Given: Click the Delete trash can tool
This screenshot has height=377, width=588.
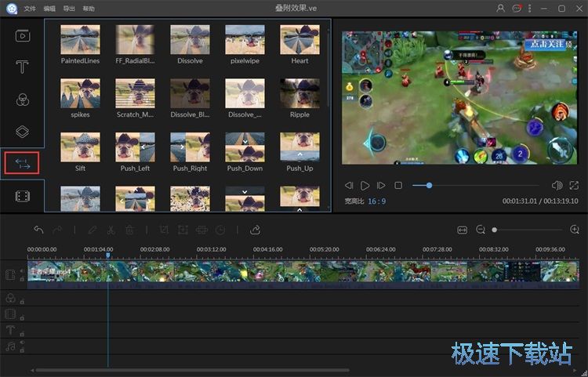Looking at the screenshot, I should coord(129,230).
